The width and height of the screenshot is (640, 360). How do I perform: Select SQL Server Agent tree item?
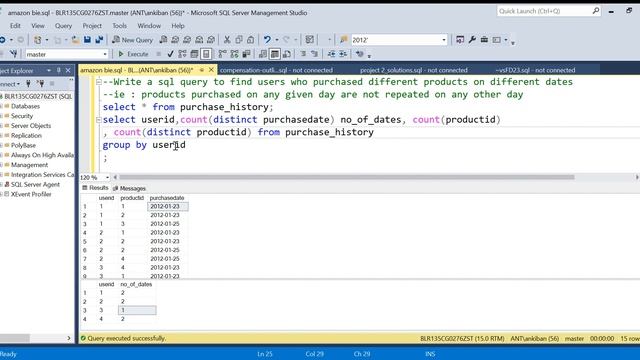35,184
